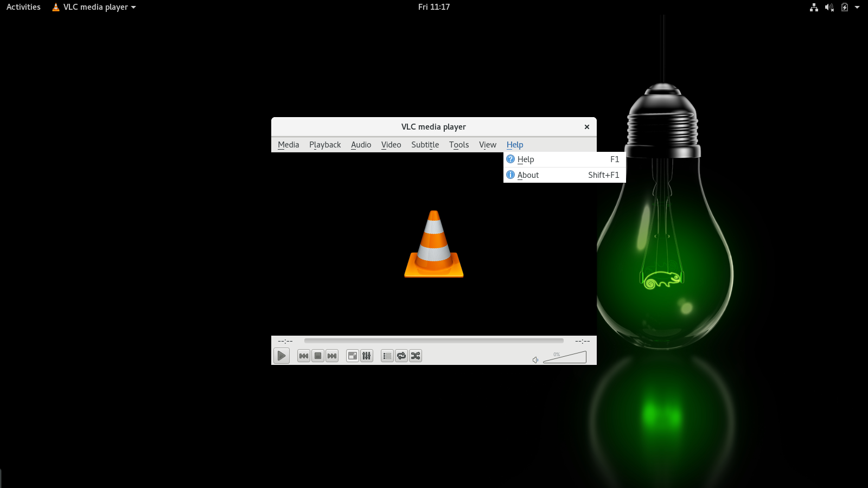Viewport: 868px width, 488px height.
Task: Click Activities in the top bar
Action: [x=23, y=7]
